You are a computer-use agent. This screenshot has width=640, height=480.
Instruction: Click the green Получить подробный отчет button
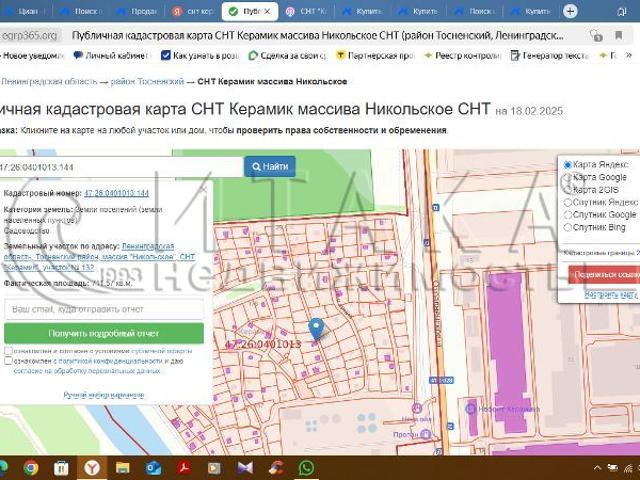coord(104,333)
